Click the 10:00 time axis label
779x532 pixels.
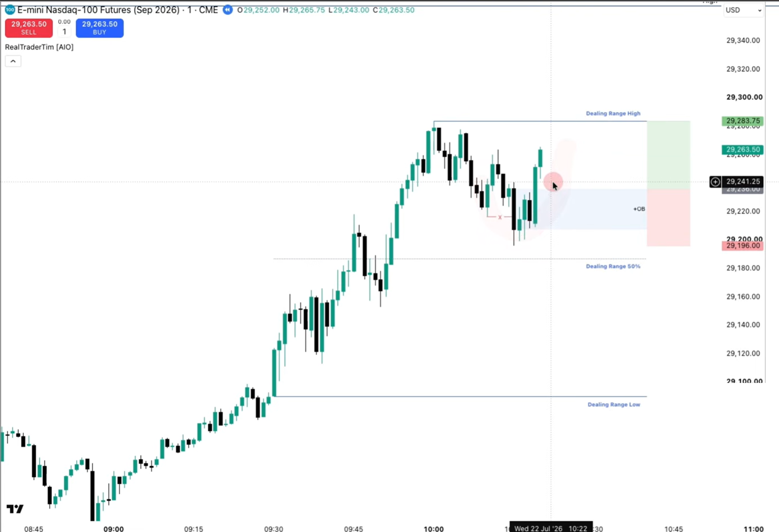pos(434,529)
